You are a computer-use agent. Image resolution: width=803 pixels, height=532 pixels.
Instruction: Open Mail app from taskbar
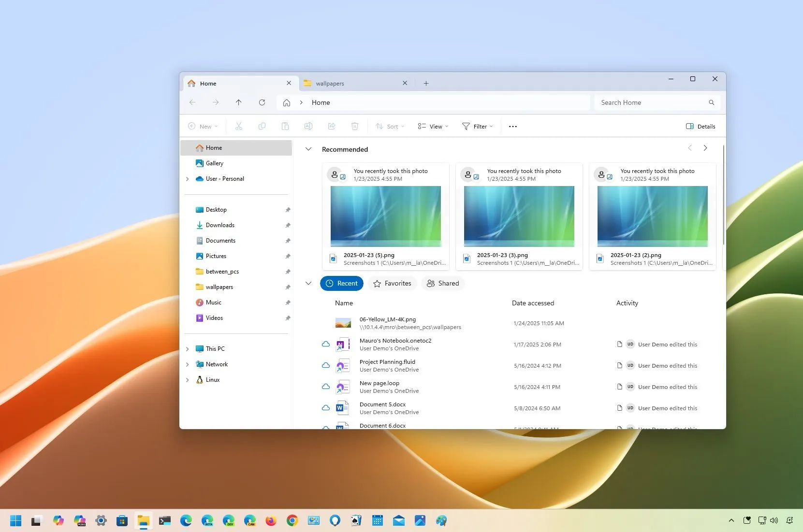pos(399,520)
